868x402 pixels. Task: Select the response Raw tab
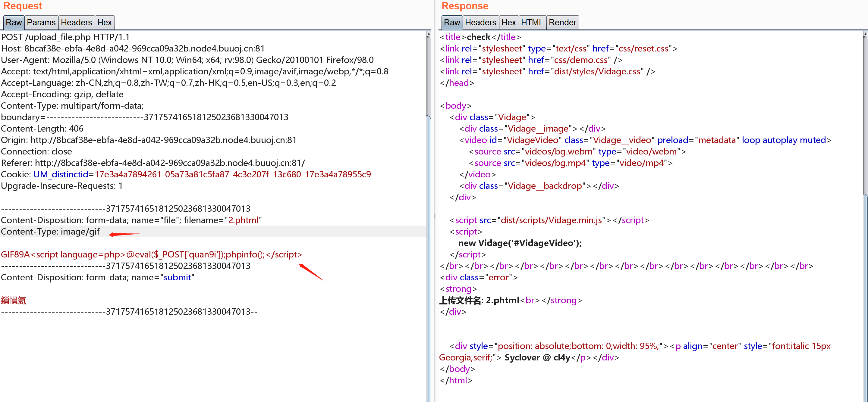(x=451, y=23)
